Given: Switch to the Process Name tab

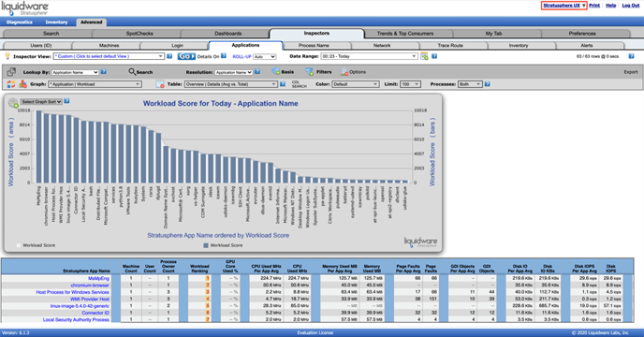Looking at the screenshot, I should tap(314, 45).
